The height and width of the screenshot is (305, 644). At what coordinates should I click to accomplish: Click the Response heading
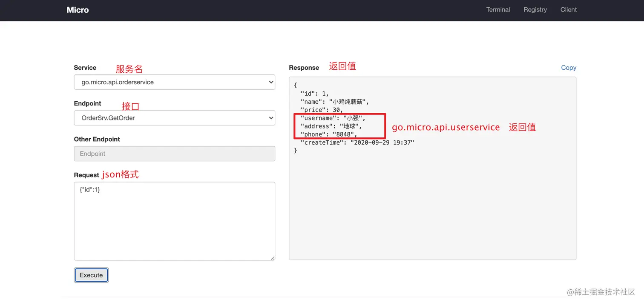[304, 68]
